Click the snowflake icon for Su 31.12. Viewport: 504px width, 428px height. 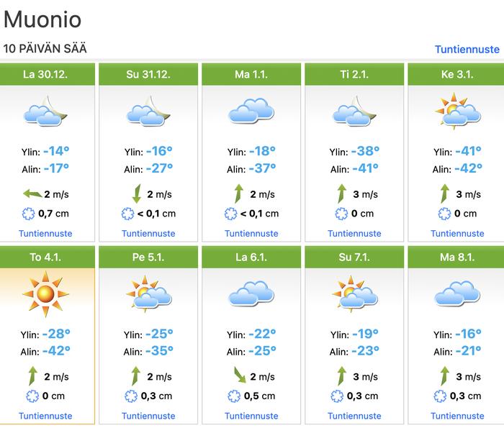click(127, 213)
